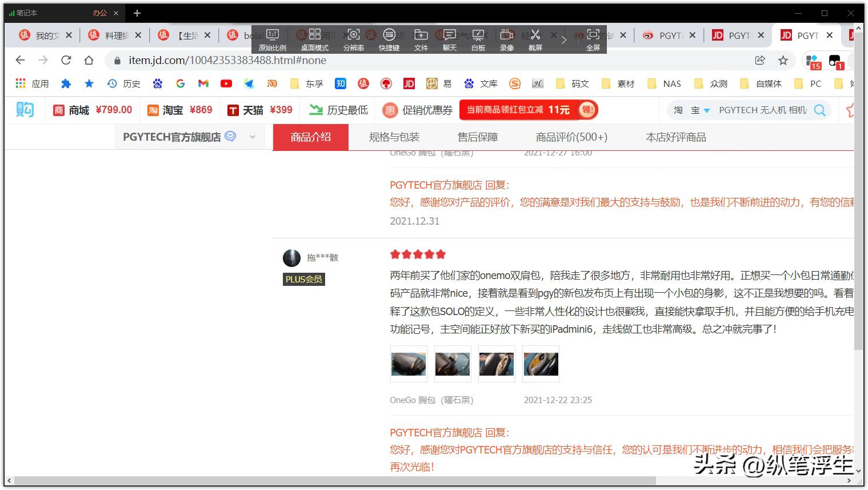This screenshot has height=490, width=868.
Task: Switch to 1:1 原始比例 scale
Action: pos(273,40)
